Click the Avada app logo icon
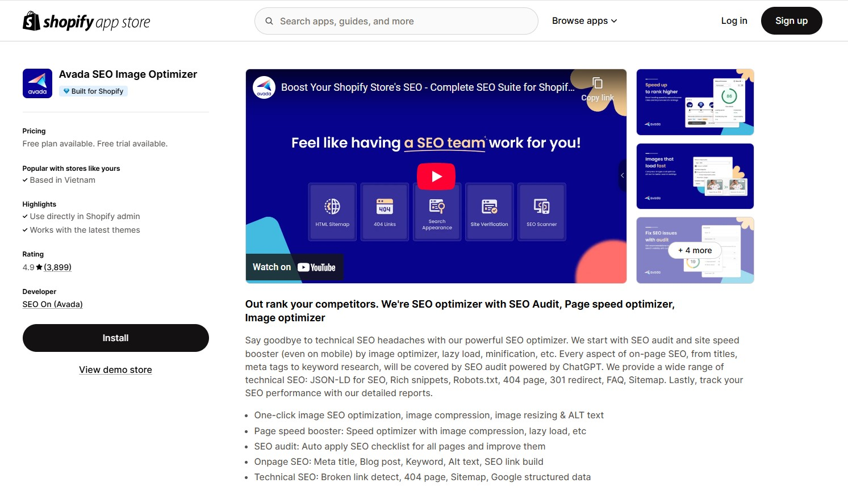This screenshot has width=848, height=504. click(x=37, y=83)
